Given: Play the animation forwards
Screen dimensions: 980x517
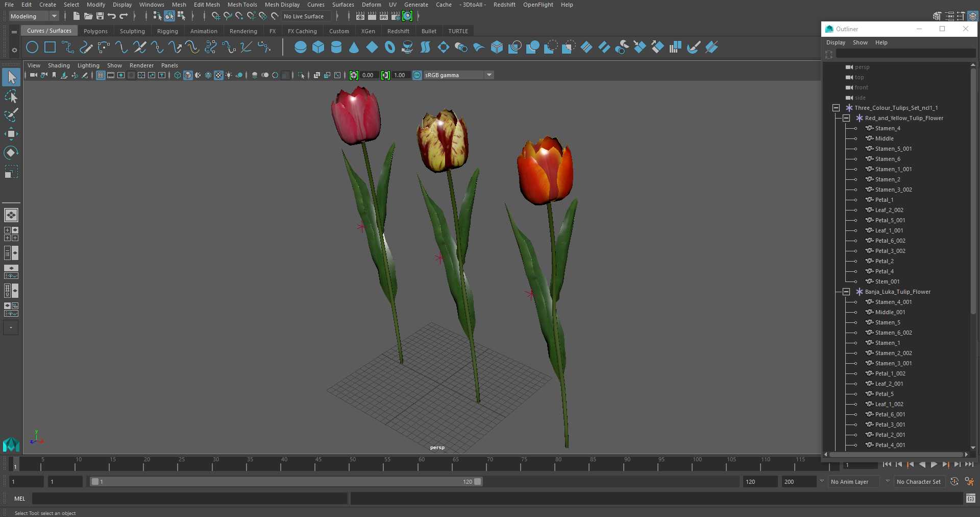Looking at the screenshot, I should tap(934, 464).
